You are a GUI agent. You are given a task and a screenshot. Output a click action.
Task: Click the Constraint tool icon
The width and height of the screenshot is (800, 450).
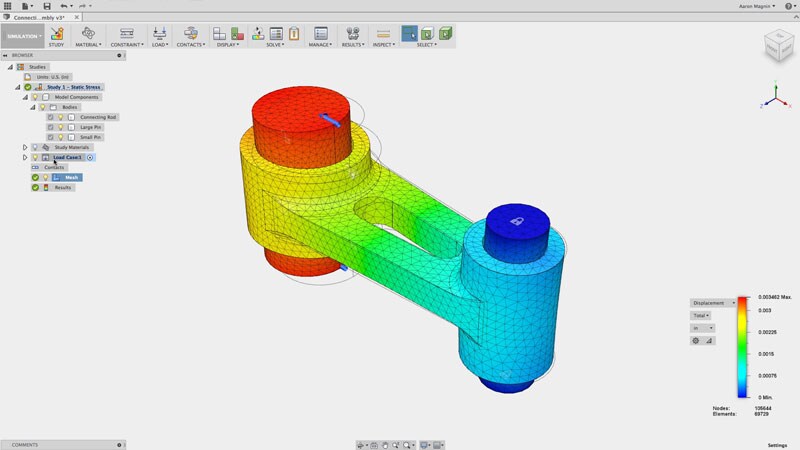(x=127, y=34)
